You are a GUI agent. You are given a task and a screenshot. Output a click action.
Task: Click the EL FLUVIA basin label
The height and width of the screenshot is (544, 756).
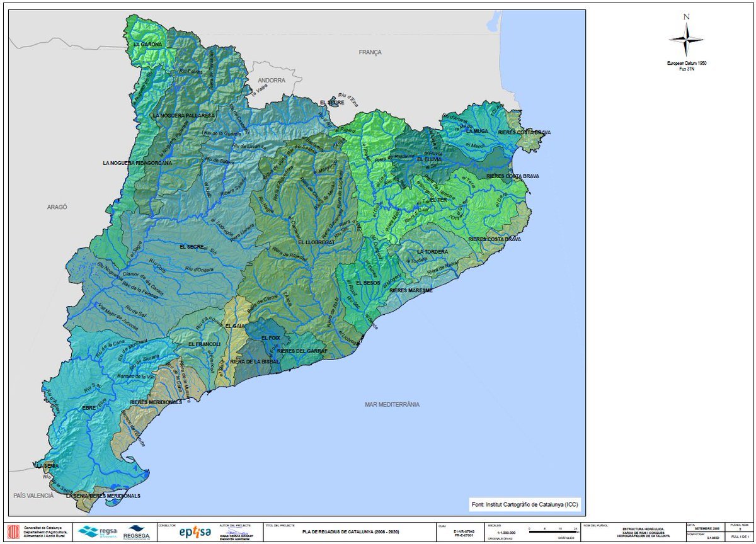[x=429, y=160]
